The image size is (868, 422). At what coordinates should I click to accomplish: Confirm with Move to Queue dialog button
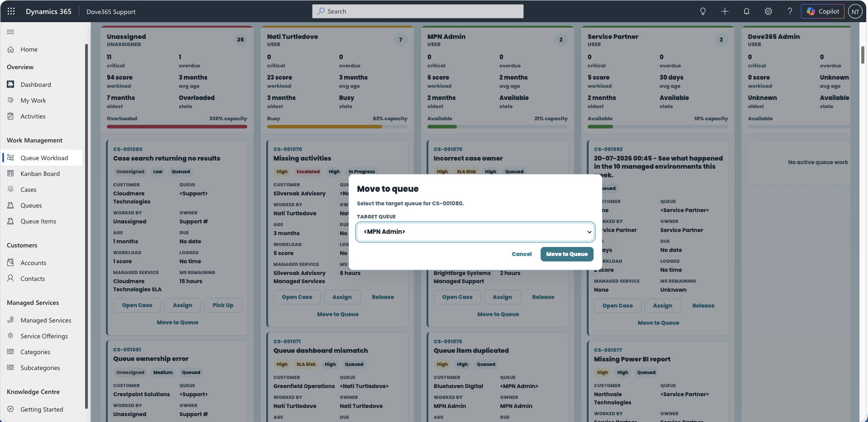pos(567,254)
